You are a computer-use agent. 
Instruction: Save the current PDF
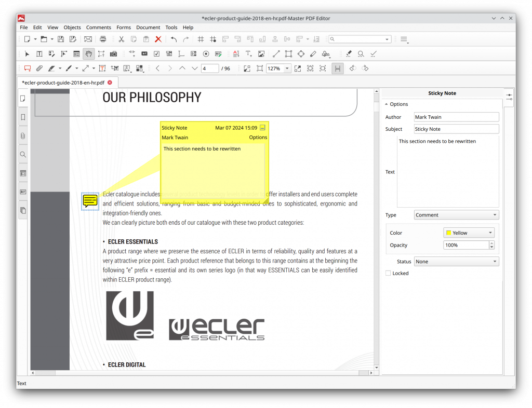pos(61,39)
